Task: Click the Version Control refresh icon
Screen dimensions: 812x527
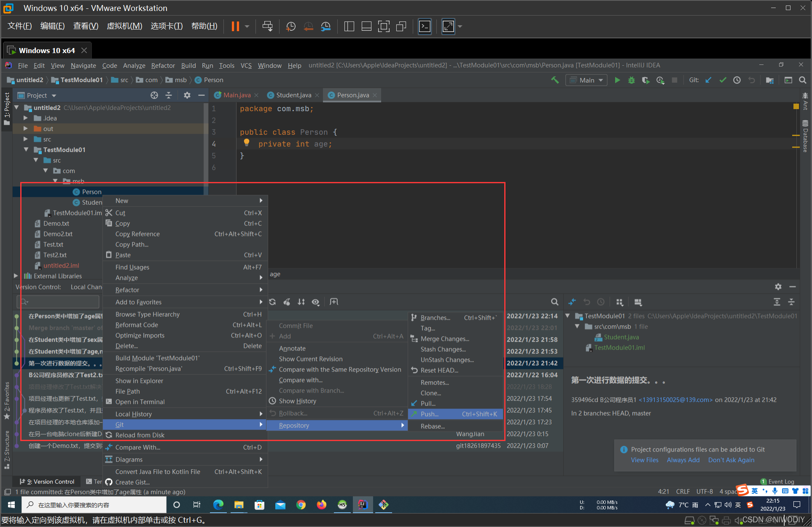Action: (272, 302)
